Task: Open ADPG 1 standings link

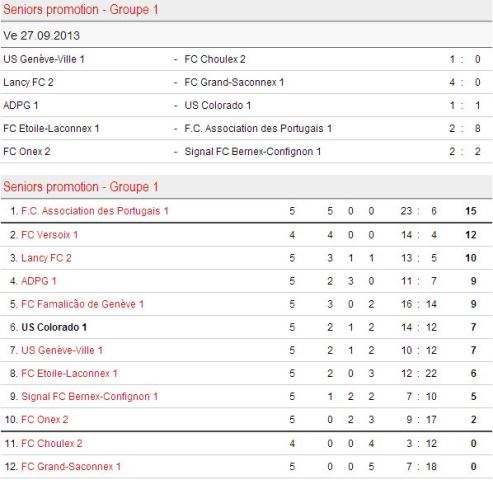Action: 39,281
